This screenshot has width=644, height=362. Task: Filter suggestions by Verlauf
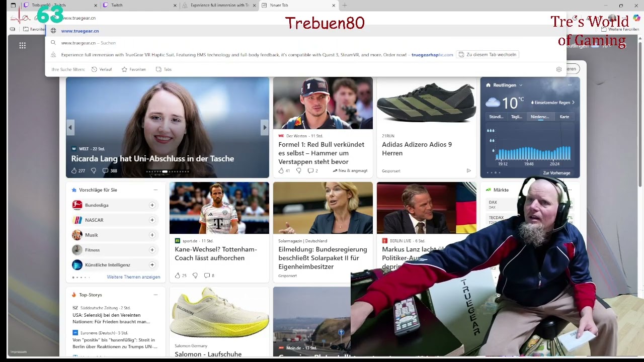pyautogui.click(x=102, y=69)
